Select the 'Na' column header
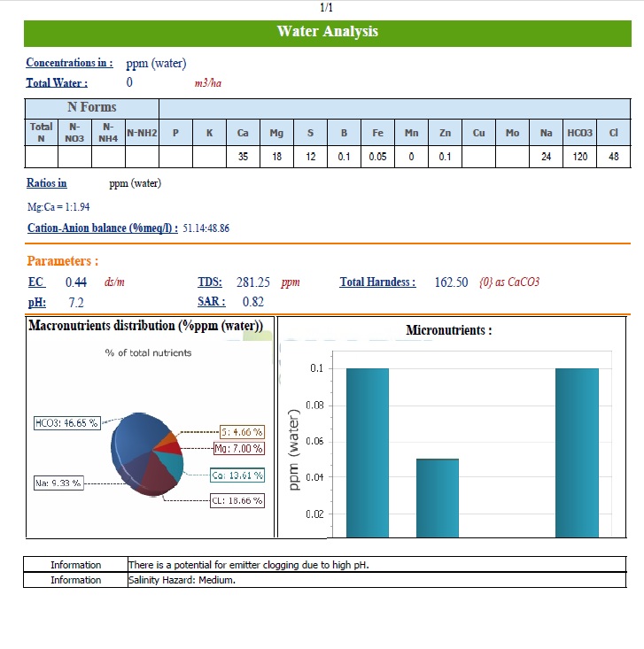644x649 pixels. (547, 133)
